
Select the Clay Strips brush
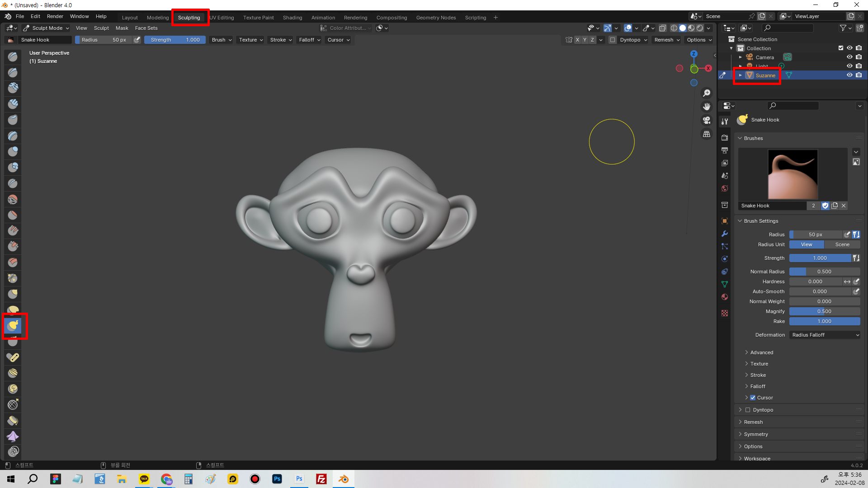click(13, 104)
